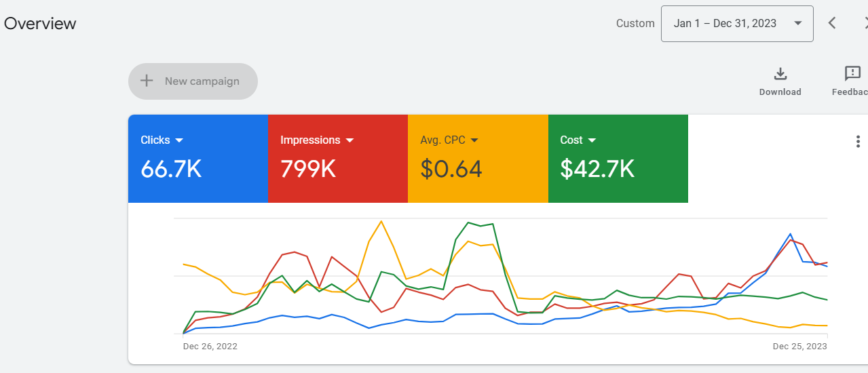Screen dimensions: 868x373
Task: Open the Avg. CPC metric dropdown arrow
Action: pos(474,140)
